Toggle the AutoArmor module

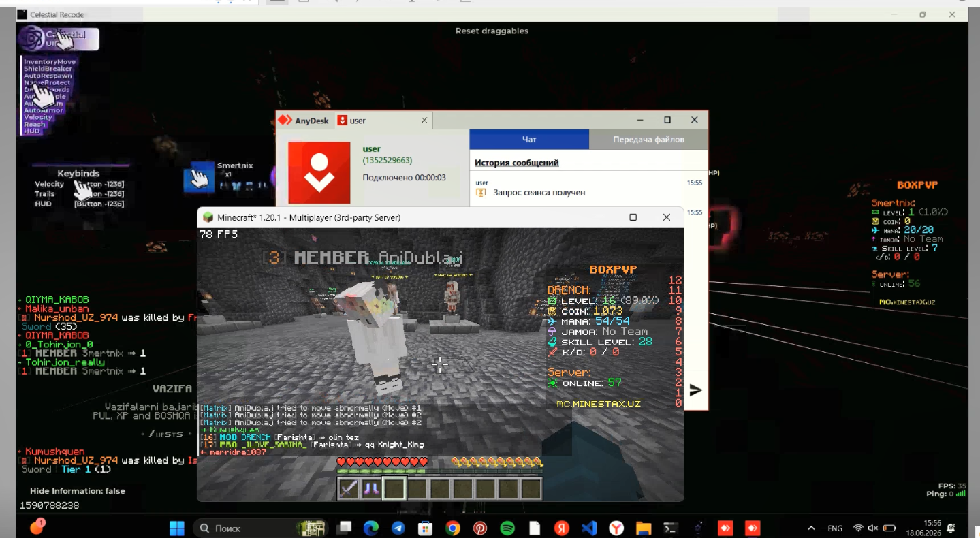44,110
